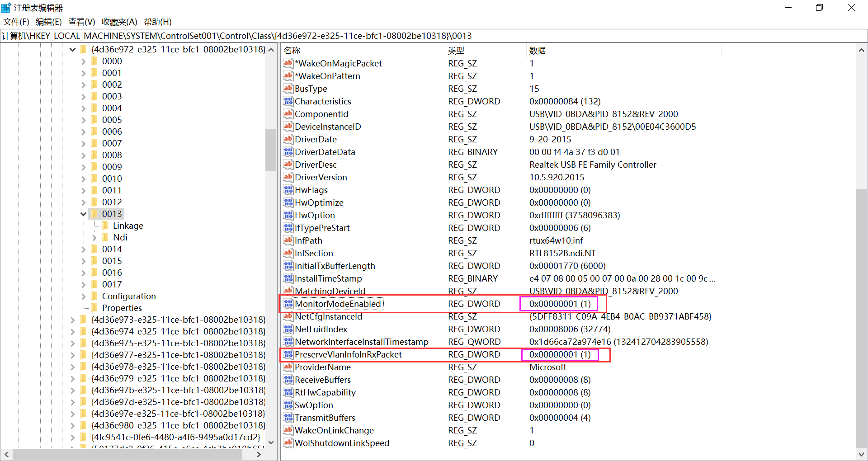The image size is (868, 461).
Task: Click the binary icon beside DriverDateData
Action: point(288,152)
